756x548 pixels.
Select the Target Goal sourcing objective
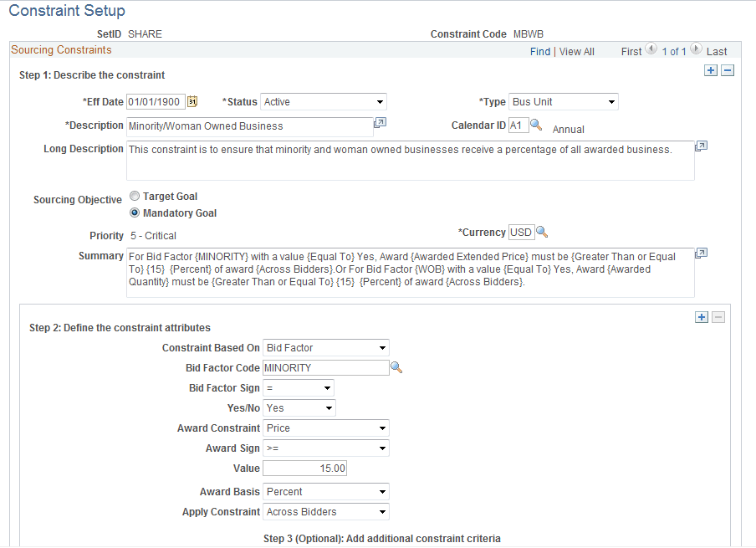click(135, 196)
